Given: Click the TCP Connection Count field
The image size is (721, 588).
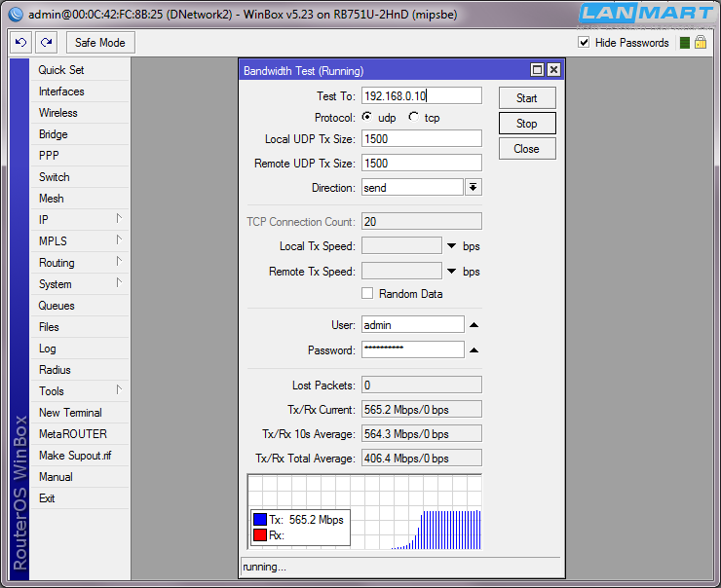Looking at the screenshot, I should 422,221.
